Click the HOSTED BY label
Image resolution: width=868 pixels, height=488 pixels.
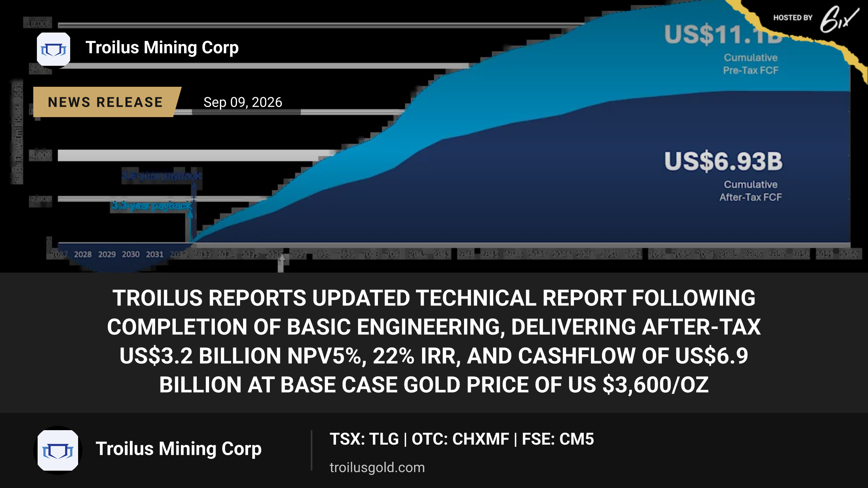[x=793, y=18]
